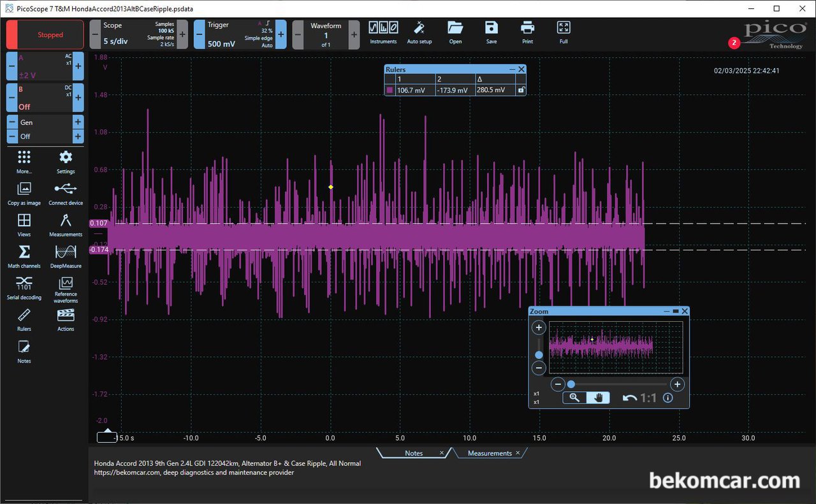Select Connect device
Image resolution: width=816 pixels, height=504 pixels.
tap(66, 194)
